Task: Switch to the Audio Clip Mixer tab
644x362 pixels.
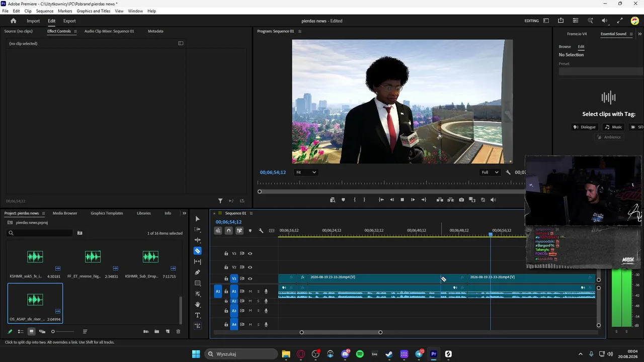Action: (109, 31)
